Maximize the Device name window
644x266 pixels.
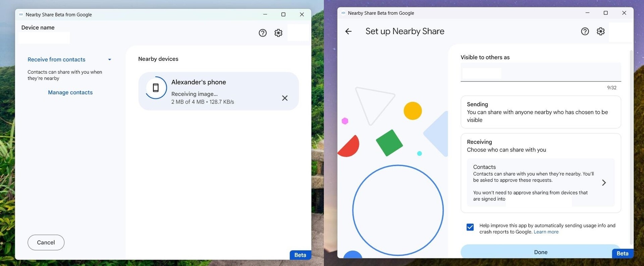click(283, 14)
